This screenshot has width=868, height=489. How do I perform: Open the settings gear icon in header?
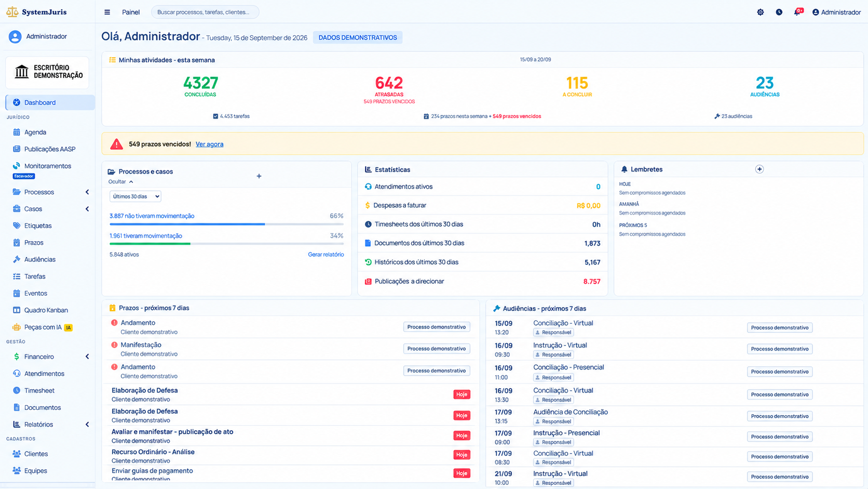760,12
